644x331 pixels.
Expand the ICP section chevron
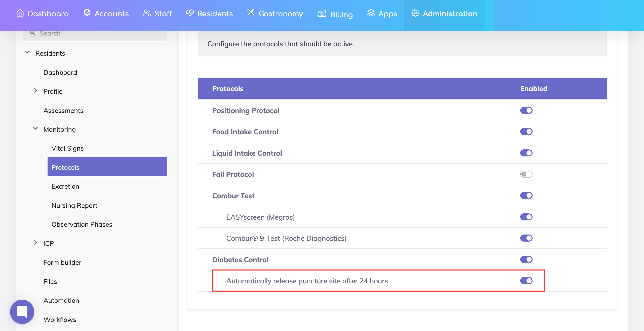point(35,243)
